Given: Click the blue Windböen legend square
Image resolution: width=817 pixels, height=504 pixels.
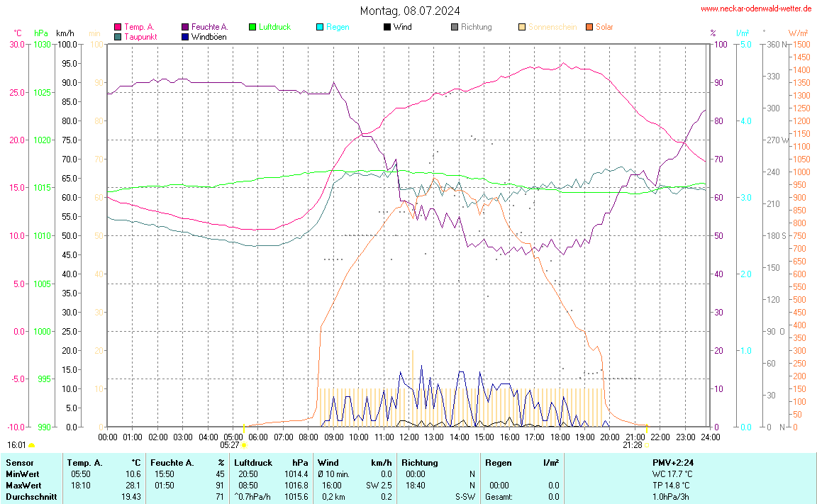Looking at the screenshot, I should point(185,36).
